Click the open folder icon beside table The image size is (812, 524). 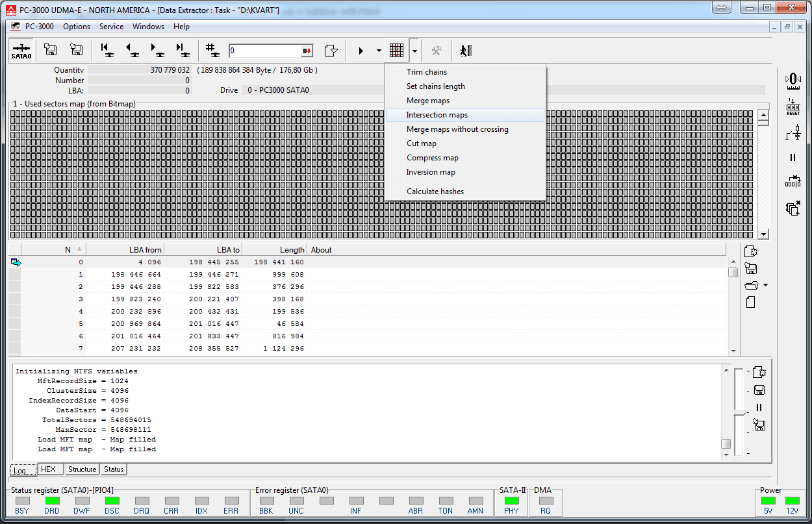[751, 285]
